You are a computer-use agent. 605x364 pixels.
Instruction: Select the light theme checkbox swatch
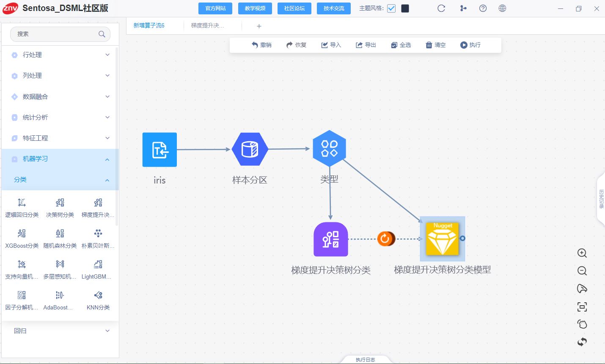(391, 8)
